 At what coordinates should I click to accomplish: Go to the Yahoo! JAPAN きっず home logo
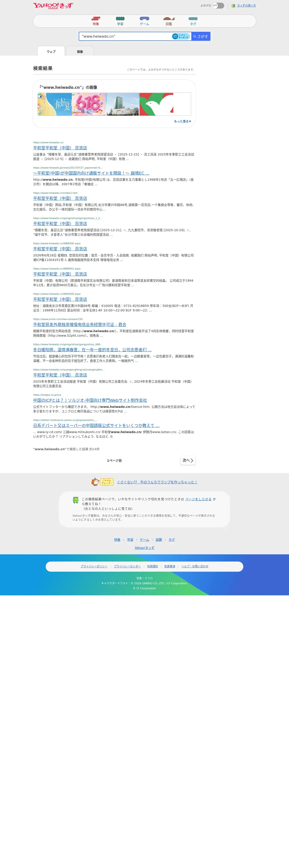53,6
